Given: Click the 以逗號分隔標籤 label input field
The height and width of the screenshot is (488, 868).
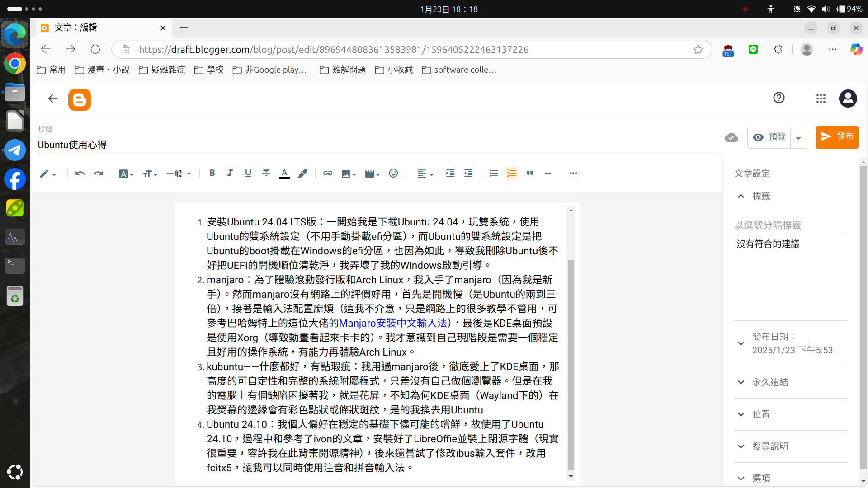Looking at the screenshot, I should tap(791, 225).
